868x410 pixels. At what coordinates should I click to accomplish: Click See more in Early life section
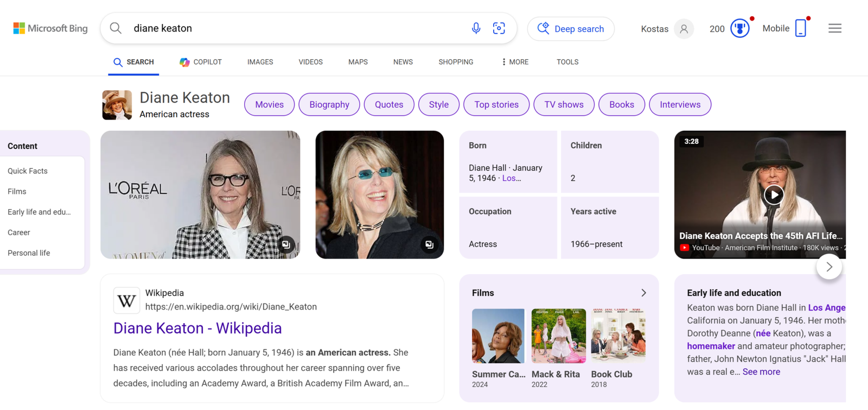761,372
